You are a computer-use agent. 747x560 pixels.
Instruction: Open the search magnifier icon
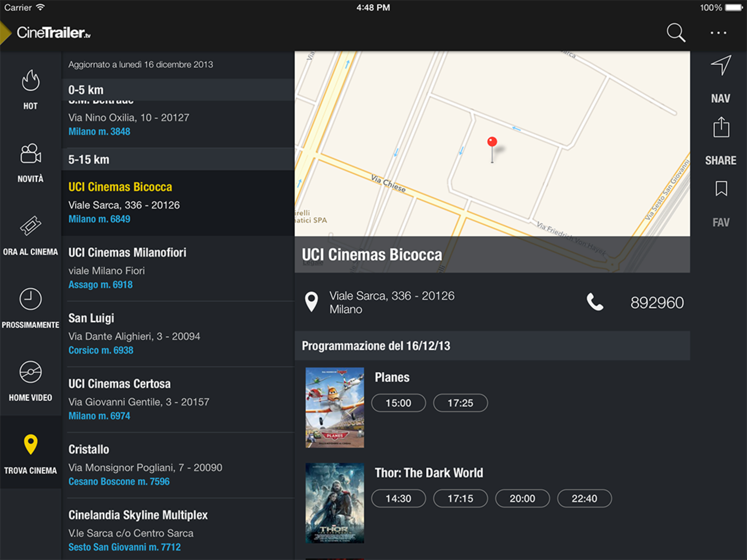coord(676,33)
